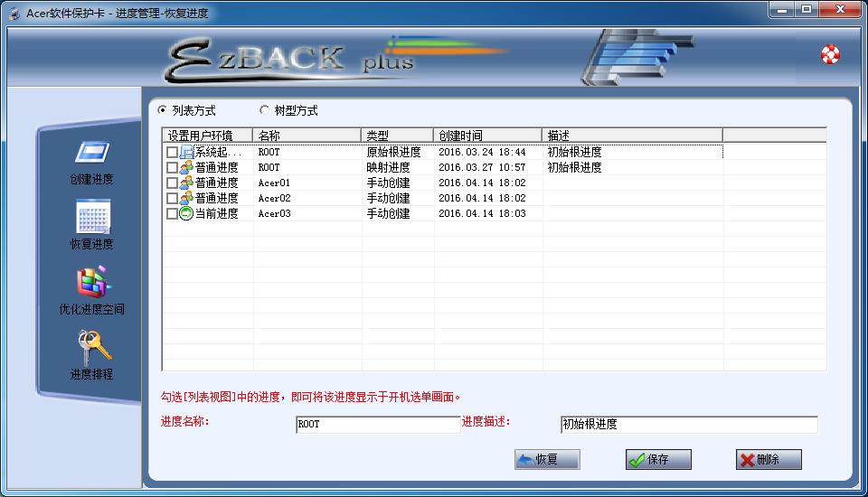Focus the 进度名称 text field
Viewport: 868px width, 497px height.
pyautogui.click(x=378, y=424)
